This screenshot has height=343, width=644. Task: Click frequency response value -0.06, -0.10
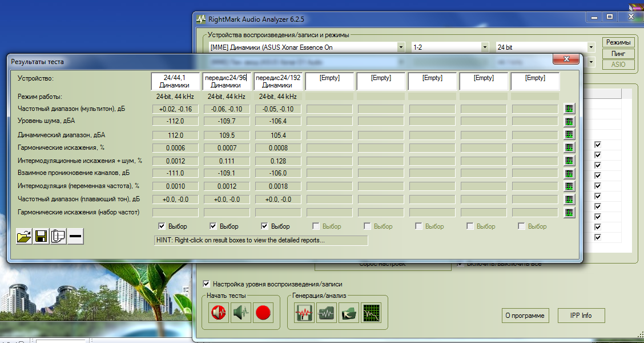pos(227,109)
